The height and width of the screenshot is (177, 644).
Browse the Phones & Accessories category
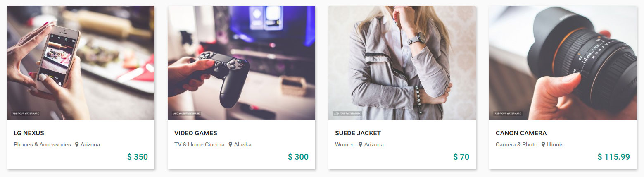pos(42,145)
